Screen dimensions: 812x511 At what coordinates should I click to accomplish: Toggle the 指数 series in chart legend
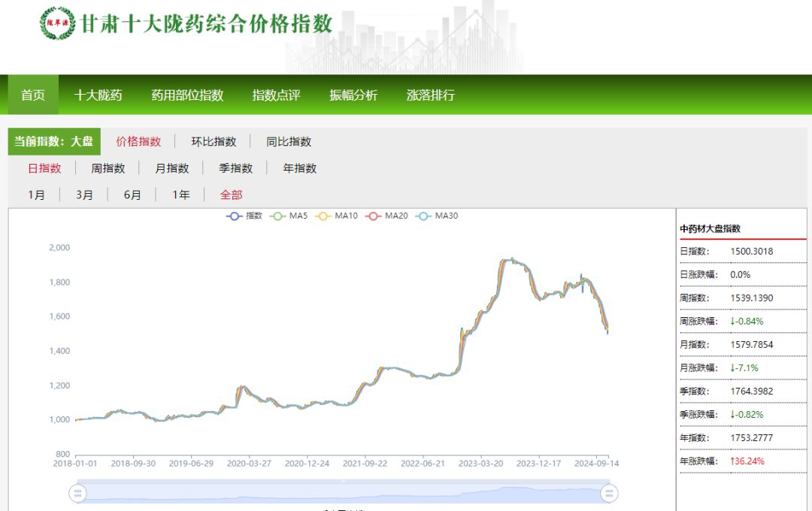click(x=243, y=215)
